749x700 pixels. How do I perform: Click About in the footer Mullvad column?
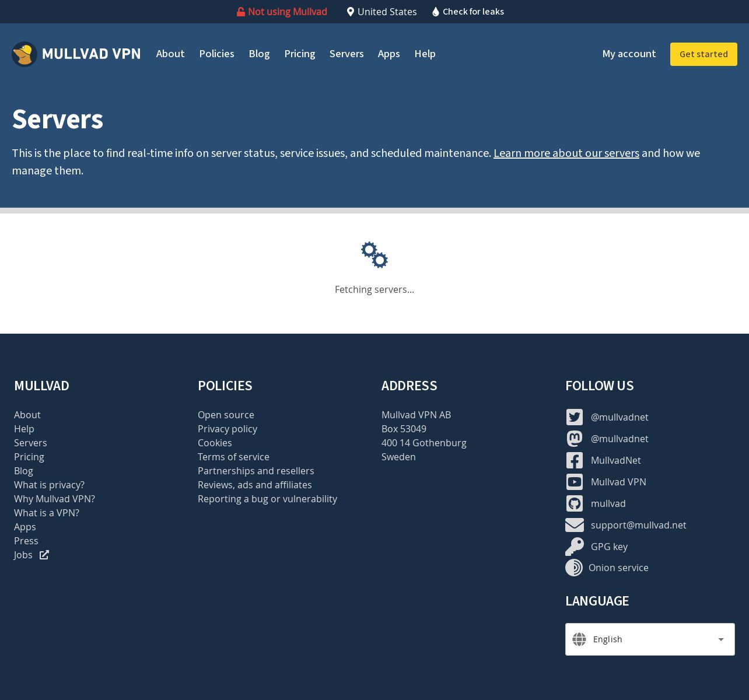pyautogui.click(x=27, y=415)
